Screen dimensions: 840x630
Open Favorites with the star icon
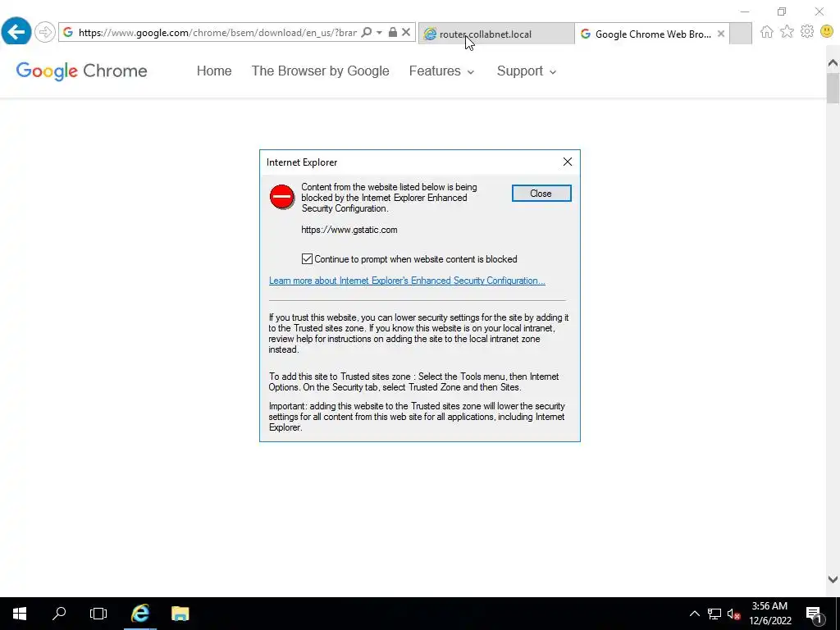[x=787, y=32]
